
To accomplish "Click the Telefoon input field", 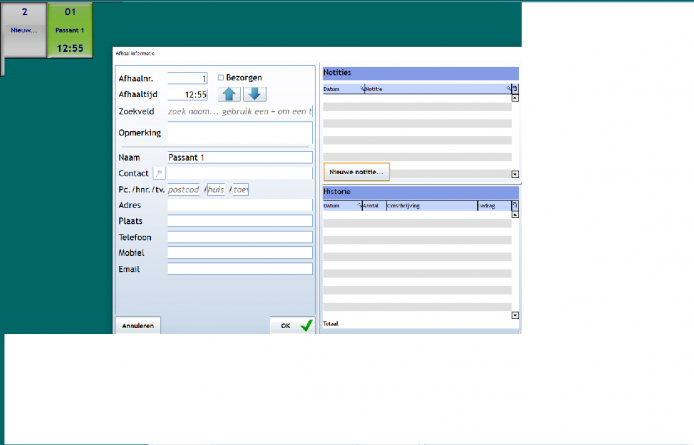I will [240, 237].
